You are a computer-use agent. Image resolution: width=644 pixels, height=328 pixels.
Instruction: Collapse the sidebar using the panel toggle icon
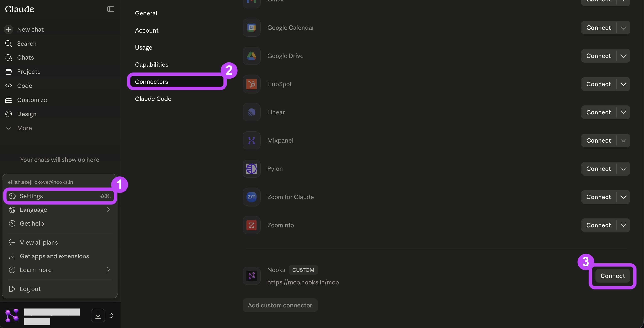pyautogui.click(x=111, y=9)
